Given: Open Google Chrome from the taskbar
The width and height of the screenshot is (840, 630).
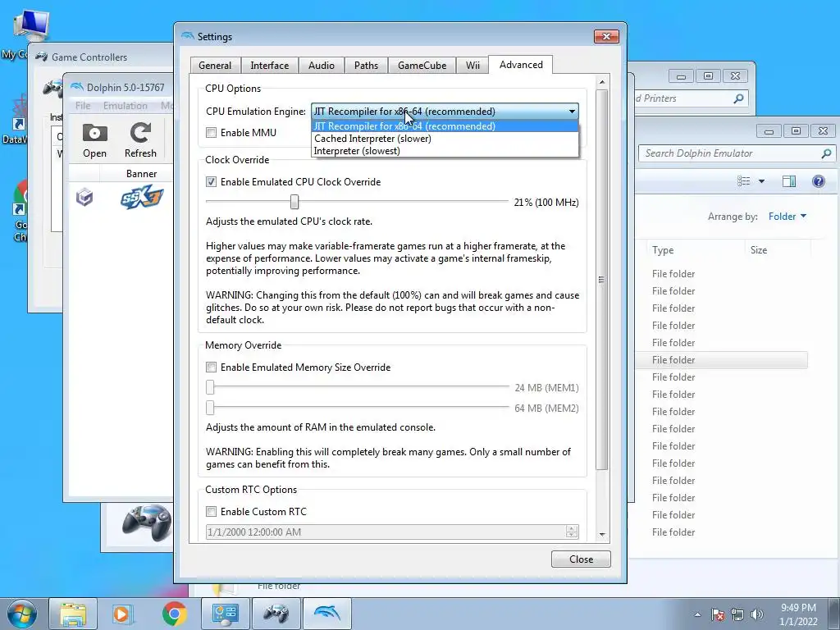Looking at the screenshot, I should pos(174,614).
